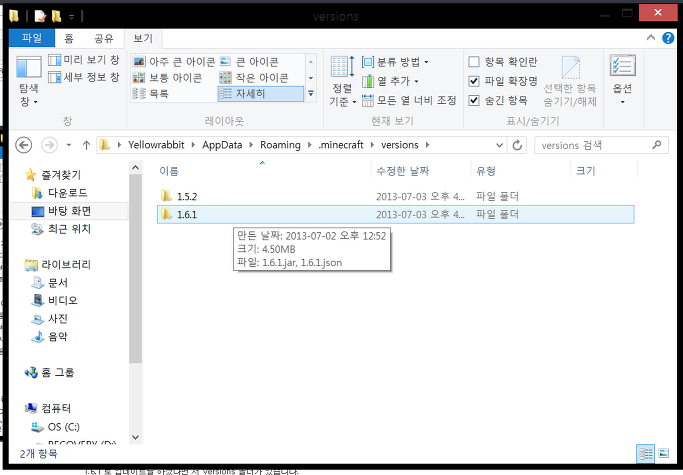Open the 탐색 창 navigation pane button
Viewport: 683px width, 475px height.
[28, 82]
